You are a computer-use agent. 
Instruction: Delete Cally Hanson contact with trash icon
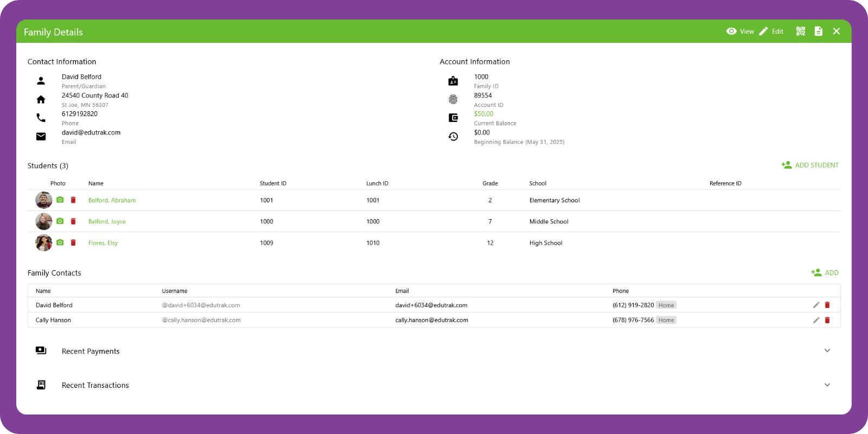click(827, 320)
